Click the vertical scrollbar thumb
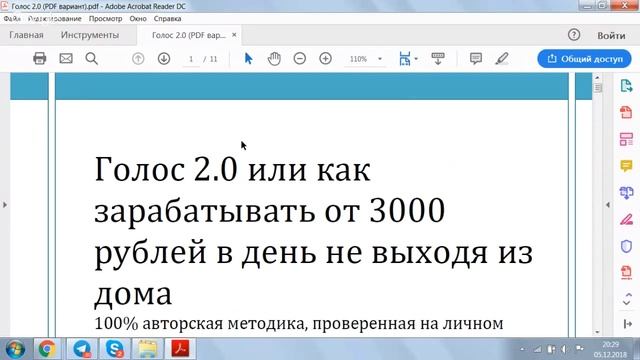Screen dimensions: 640x360 tap(598, 88)
